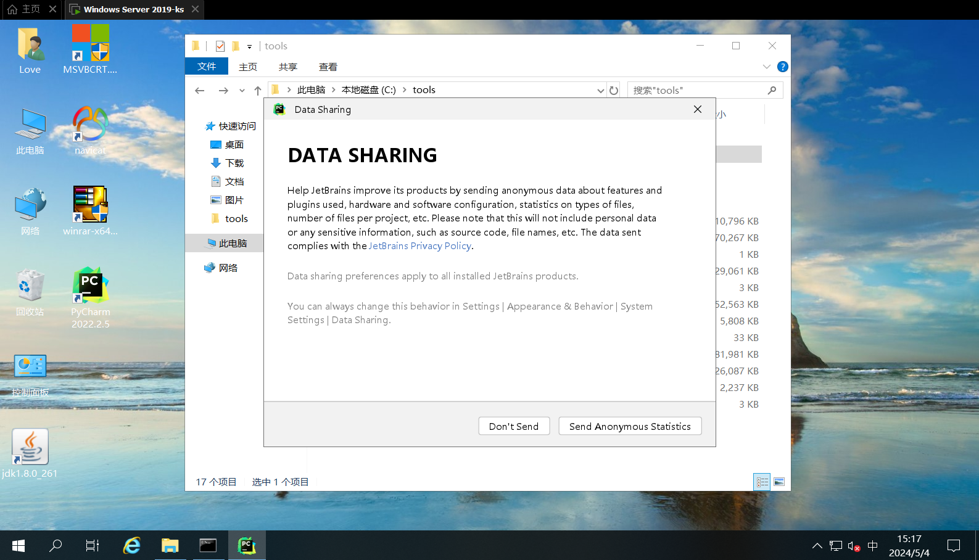Select 桌面 in the navigation pane
The height and width of the screenshot is (560, 979).
227,144
